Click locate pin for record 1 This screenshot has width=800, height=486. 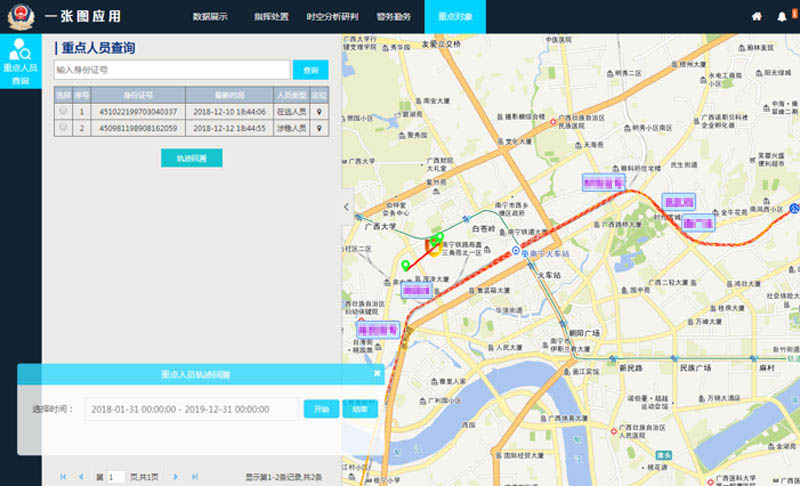point(319,112)
